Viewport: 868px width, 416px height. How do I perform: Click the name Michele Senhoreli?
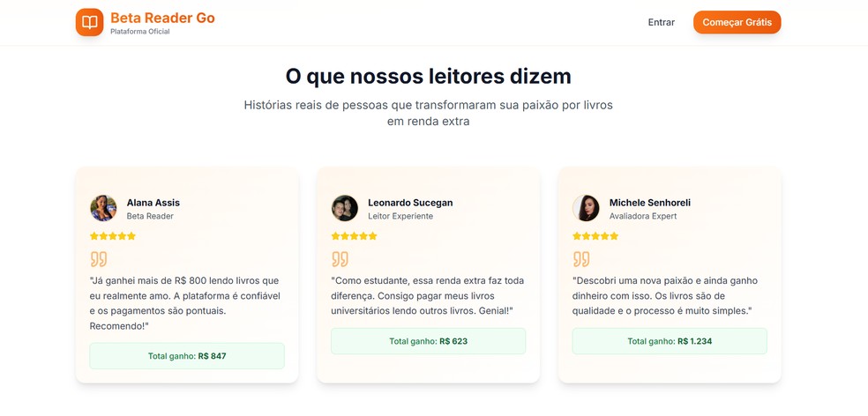pyautogui.click(x=650, y=203)
